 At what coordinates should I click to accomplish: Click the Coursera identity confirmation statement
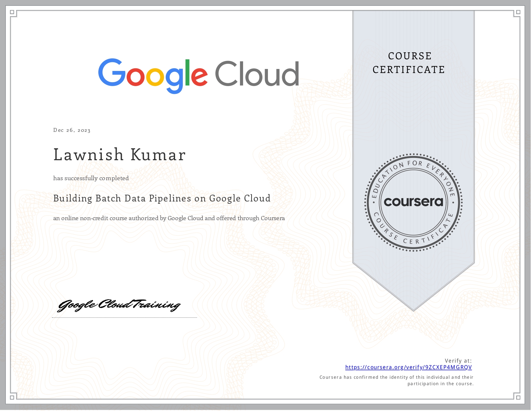point(396,380)
